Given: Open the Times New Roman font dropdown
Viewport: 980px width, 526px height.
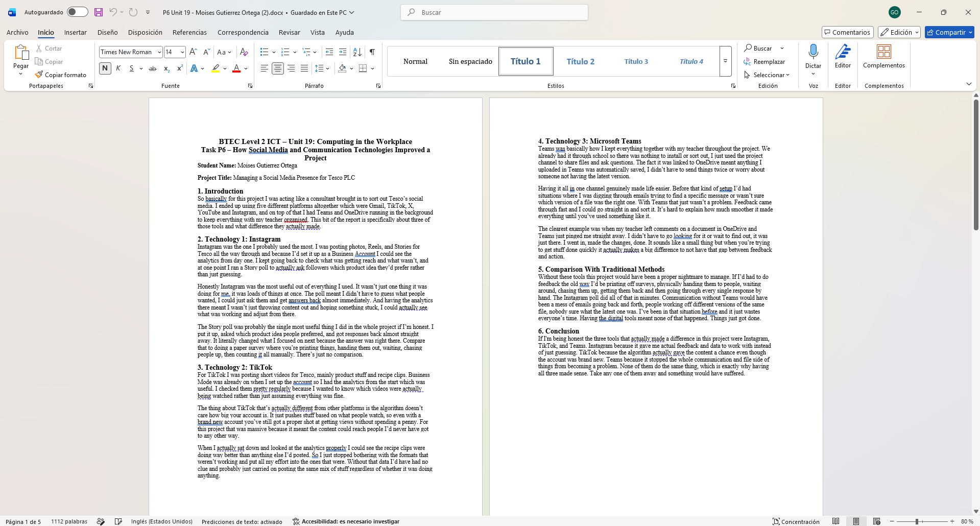Looking at the screenshot, I should [x=159, y=52].
